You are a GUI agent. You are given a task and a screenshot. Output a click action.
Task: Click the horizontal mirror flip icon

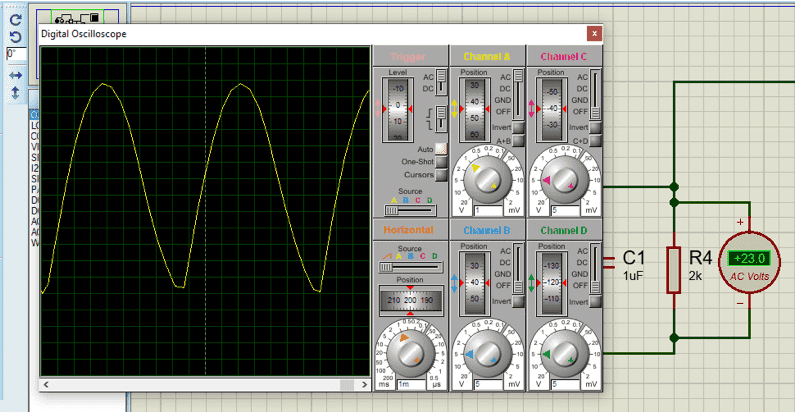[x=15, y=75]
